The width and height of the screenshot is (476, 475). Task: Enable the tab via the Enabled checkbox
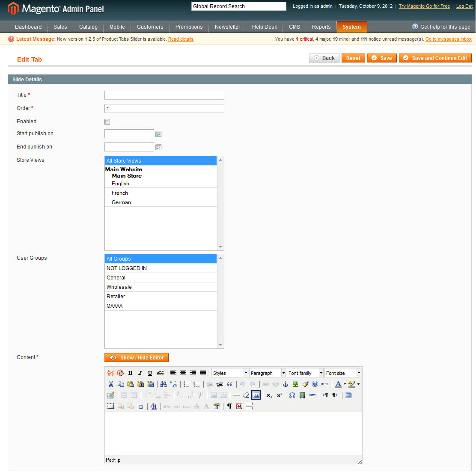[x=107, y=122]
